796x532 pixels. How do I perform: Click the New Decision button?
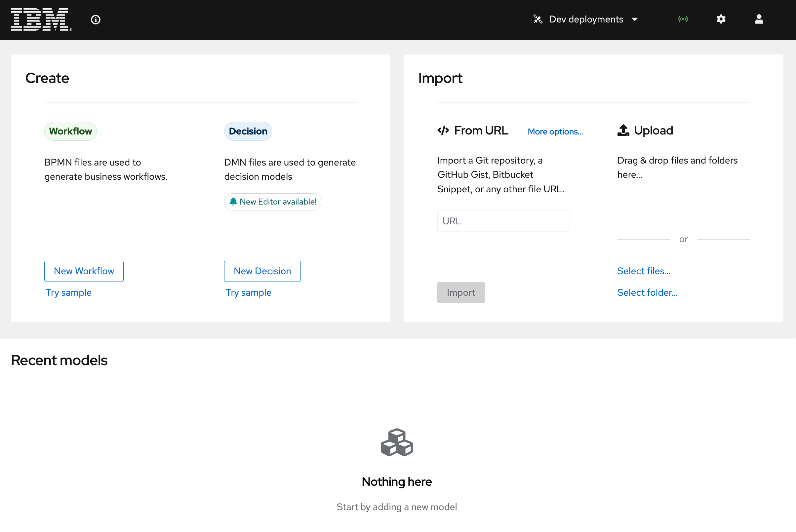262,271
